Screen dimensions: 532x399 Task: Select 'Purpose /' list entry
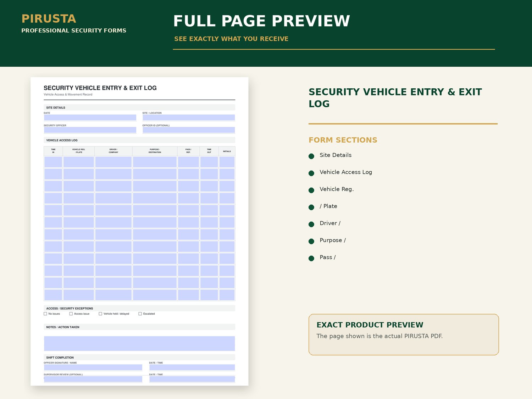(x=333, y=240)
